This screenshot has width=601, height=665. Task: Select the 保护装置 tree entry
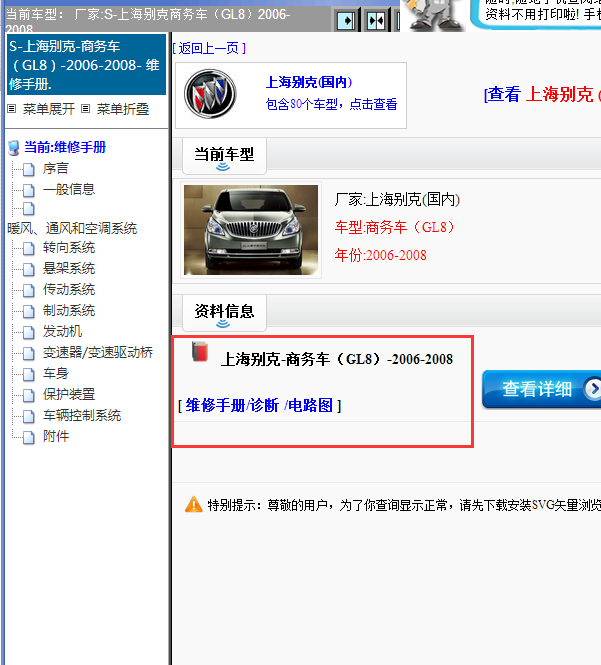pos(69,394)
